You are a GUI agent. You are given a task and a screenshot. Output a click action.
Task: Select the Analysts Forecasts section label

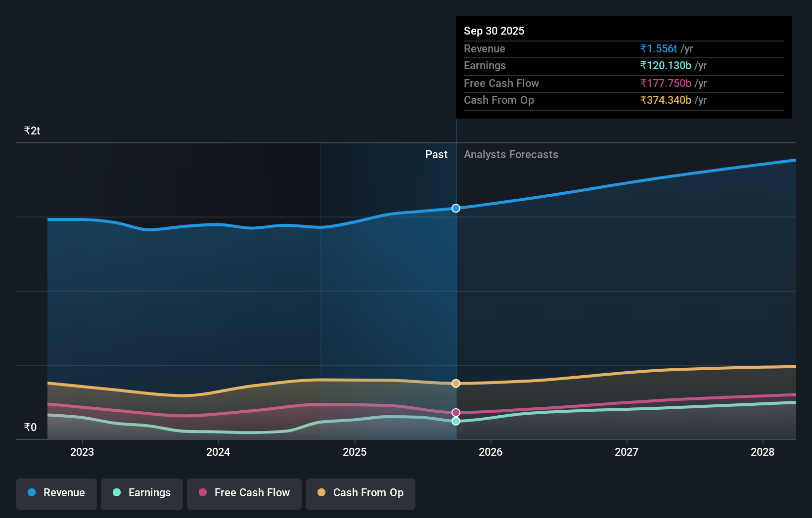point(511,154)
